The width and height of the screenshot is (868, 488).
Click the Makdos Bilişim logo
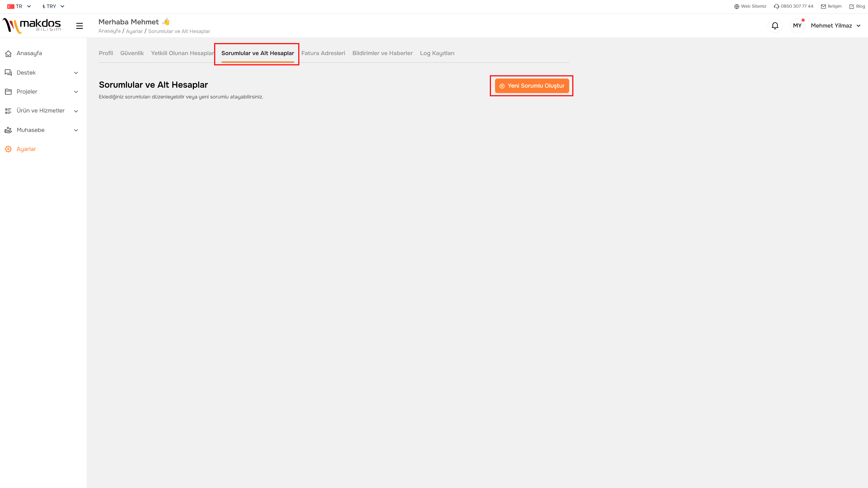[32, 26]
